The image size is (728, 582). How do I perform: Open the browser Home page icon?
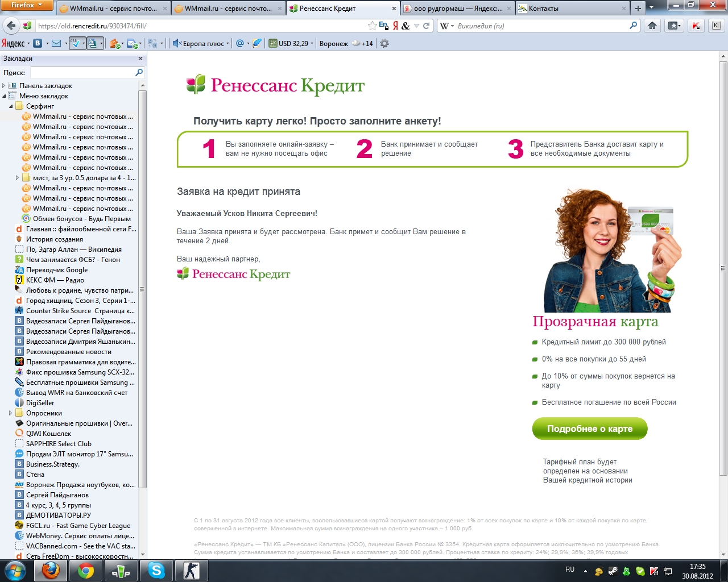coord(652,26)
